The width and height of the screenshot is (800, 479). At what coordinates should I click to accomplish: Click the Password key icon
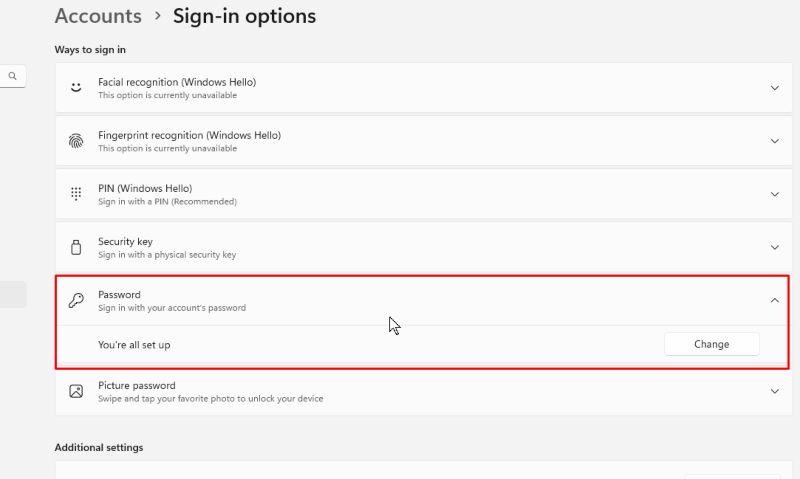coord(76,300)
